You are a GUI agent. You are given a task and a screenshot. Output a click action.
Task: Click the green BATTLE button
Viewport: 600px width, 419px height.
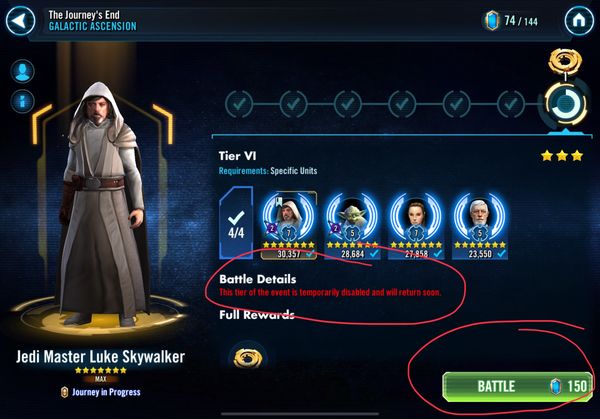click(517, 386)
